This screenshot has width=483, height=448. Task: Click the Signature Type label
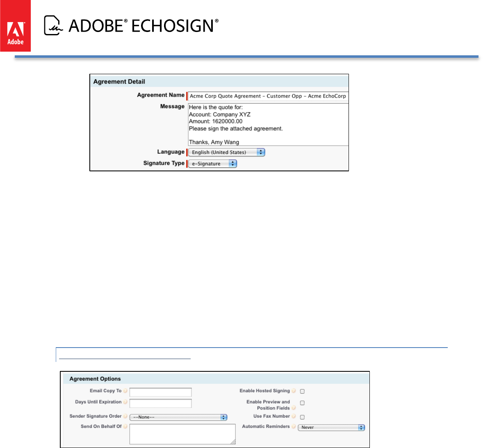164,163
